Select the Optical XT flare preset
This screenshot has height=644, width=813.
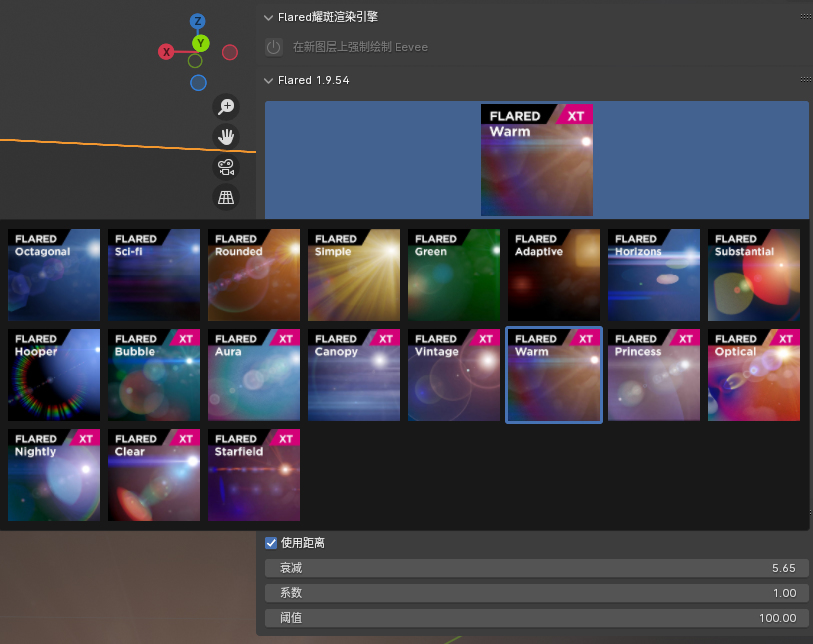click(x=754, y=375)
